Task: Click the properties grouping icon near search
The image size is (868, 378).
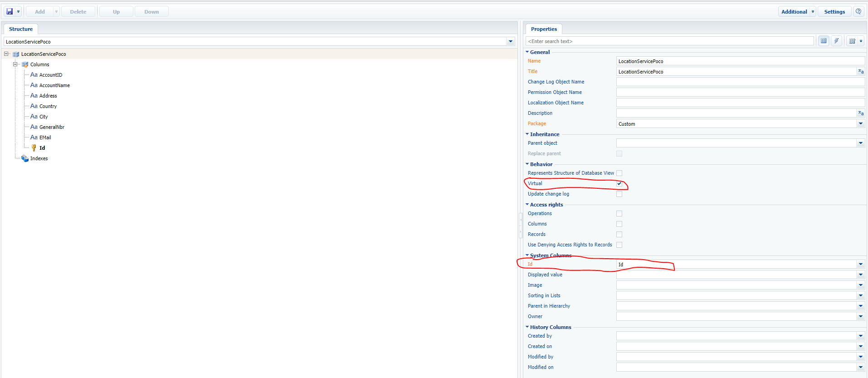Action: [x=852, y=41]
